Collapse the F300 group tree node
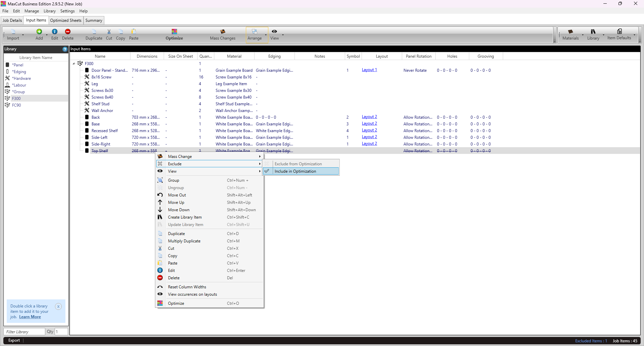The height and width of the screenshot is (346, 644). coord(74,64)
